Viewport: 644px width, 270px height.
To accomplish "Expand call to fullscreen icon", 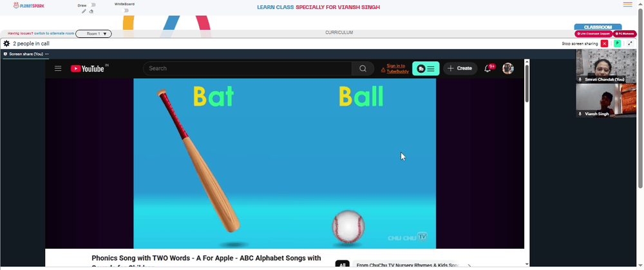I will coord(630,44).
